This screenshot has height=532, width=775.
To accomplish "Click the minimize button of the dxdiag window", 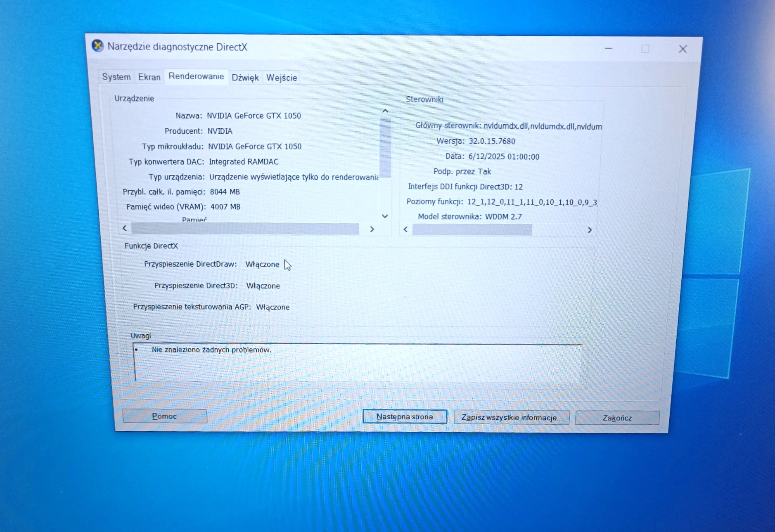I will pos(609,48).
